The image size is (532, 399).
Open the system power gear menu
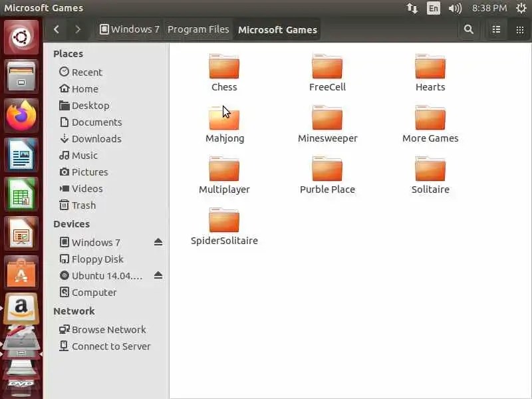[x=521, y=8]
